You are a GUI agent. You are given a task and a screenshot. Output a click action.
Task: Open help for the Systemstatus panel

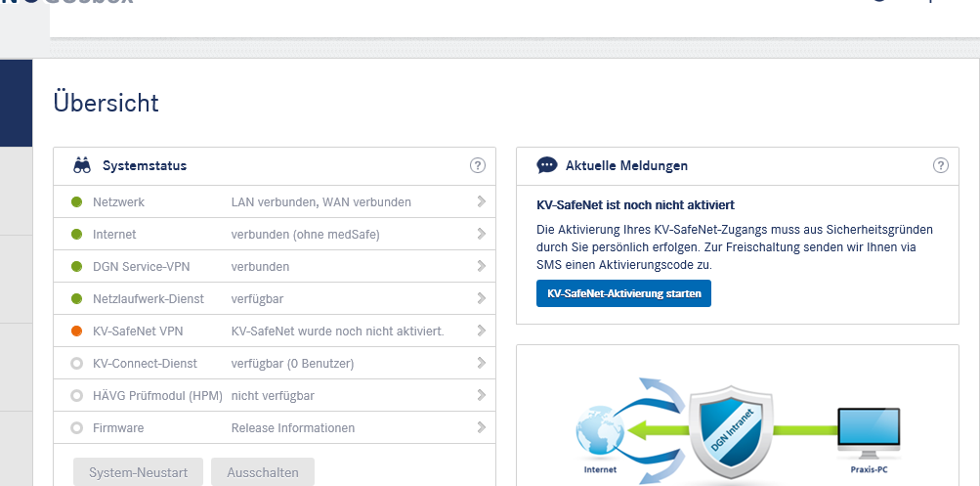[478, 166]
